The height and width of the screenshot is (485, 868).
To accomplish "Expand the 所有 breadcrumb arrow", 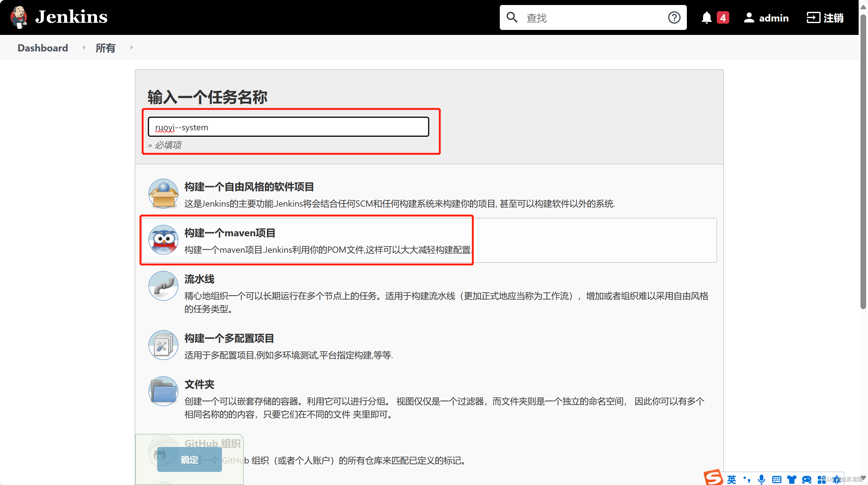I will (x=132, y=47).
